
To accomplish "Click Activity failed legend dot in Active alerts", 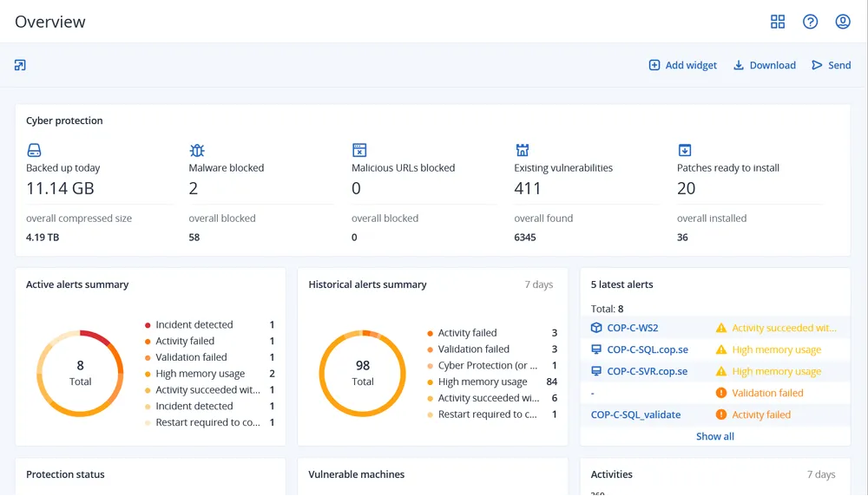I will (x=148, y=341).
